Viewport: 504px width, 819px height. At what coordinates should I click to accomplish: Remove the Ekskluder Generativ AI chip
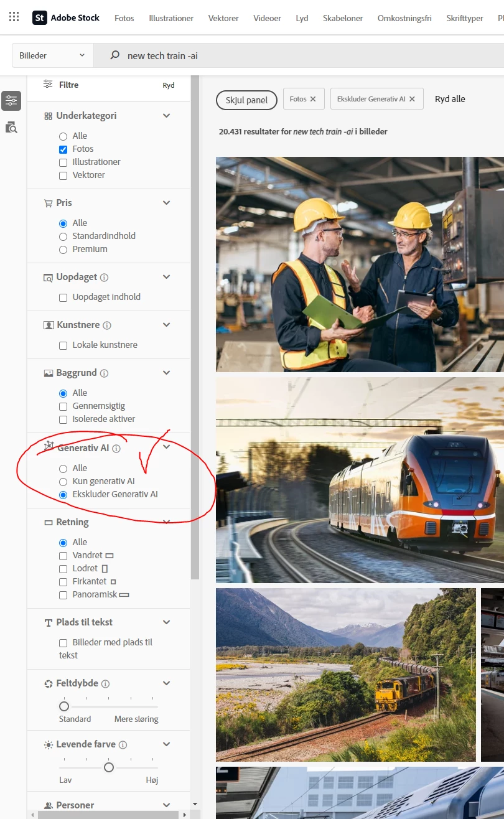coord(412,99)
